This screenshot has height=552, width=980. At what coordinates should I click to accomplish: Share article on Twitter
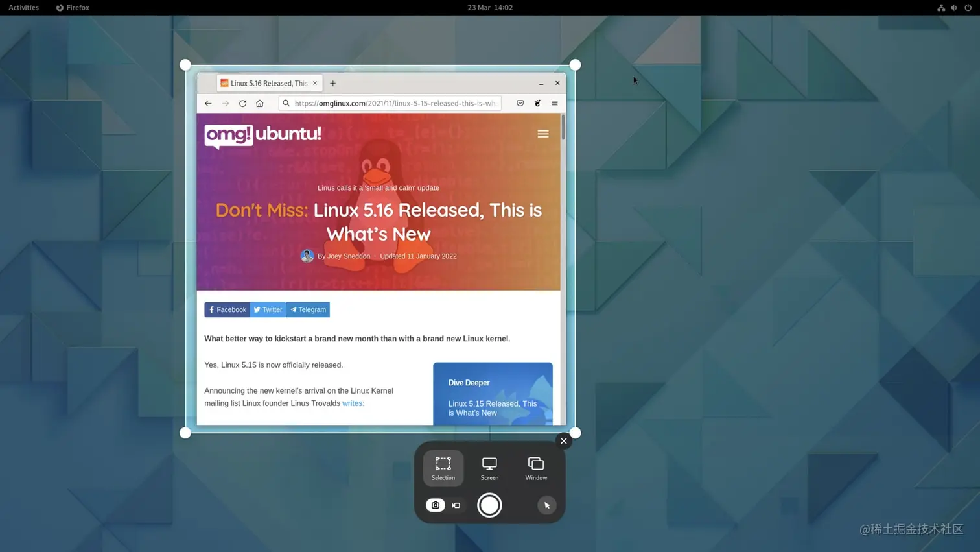tap(268, 309)
